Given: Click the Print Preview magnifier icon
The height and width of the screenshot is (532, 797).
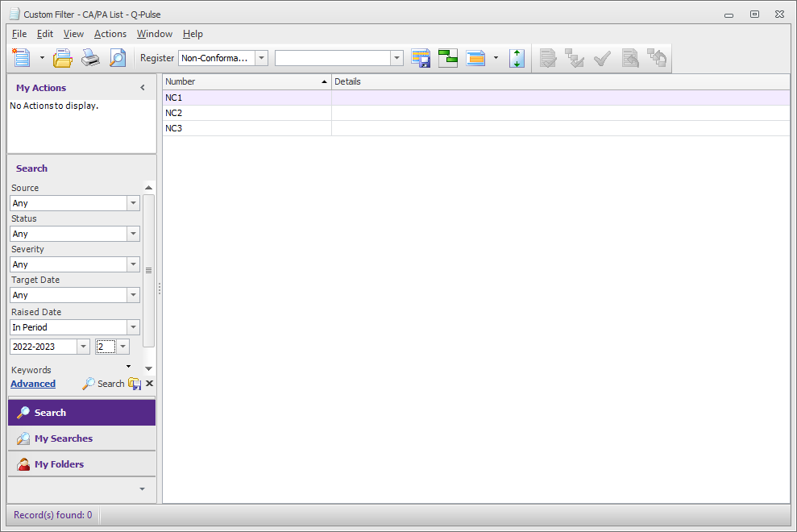Looking at the screenshot, I should [118, 58].
